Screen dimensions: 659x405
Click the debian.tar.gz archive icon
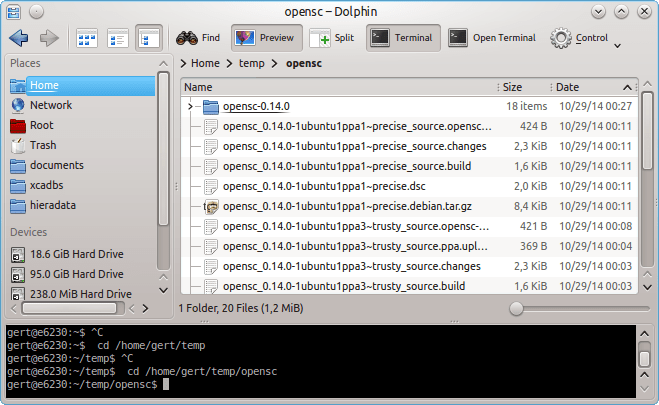[211, 207]
